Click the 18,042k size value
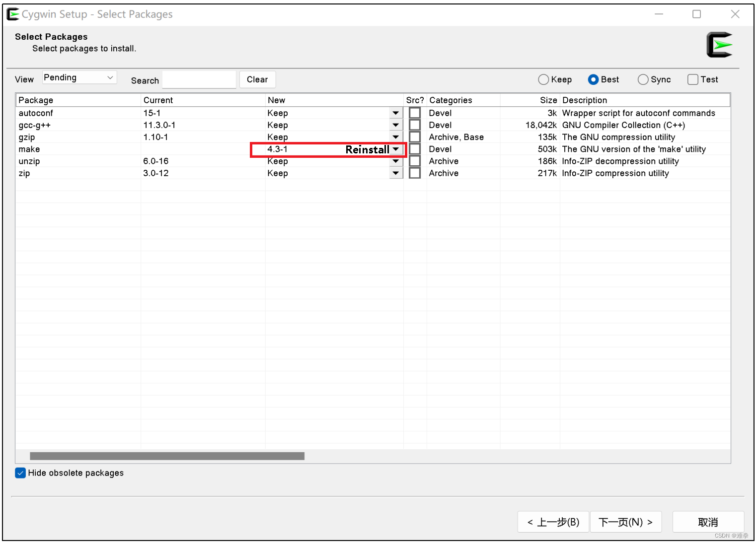 click(x=541, y=125)
